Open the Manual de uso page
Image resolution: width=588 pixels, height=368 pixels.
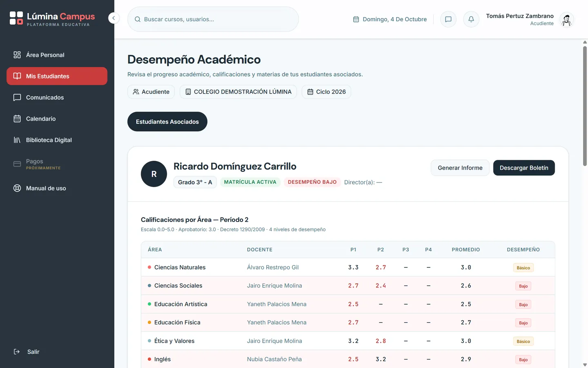[57, 188]
